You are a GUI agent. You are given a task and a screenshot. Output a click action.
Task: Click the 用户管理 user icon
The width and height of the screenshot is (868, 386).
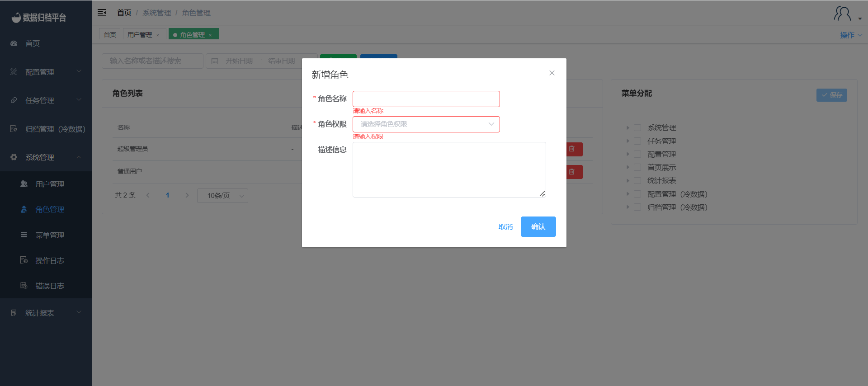24,184
